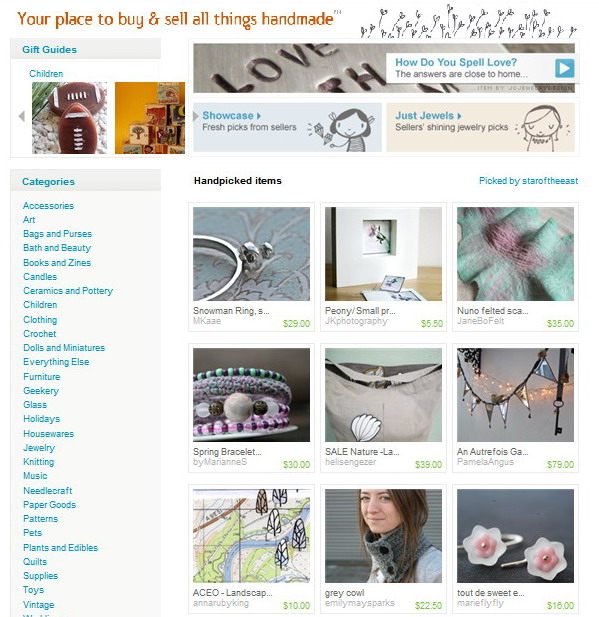Screen dimensions: 599x617
Task: Show next Gift Guides items with right arrow
Action: click(196, 116)
